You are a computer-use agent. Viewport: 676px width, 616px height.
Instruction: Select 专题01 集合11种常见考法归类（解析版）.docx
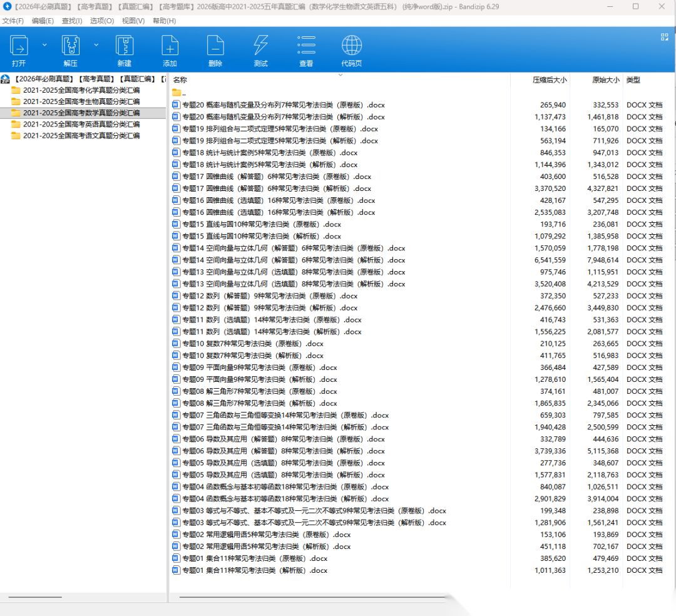254,570
